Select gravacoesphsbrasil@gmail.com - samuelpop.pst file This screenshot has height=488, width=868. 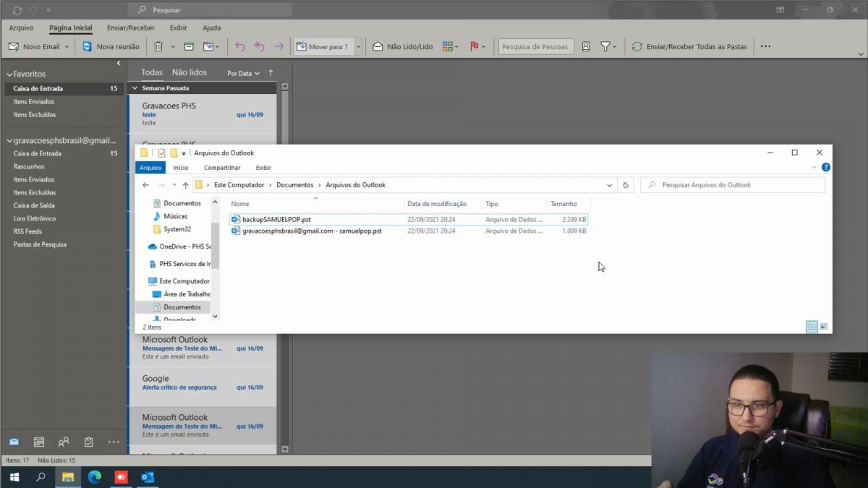tap(409, 231)
